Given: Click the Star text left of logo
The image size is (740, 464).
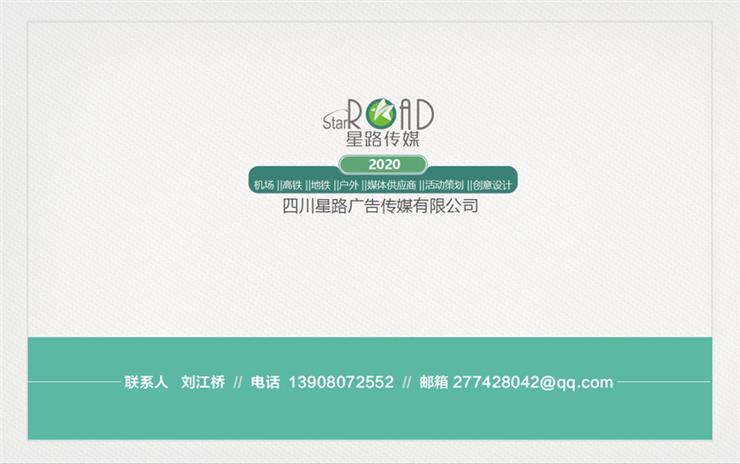Looking at the screenshot, I should pos(335,123).
